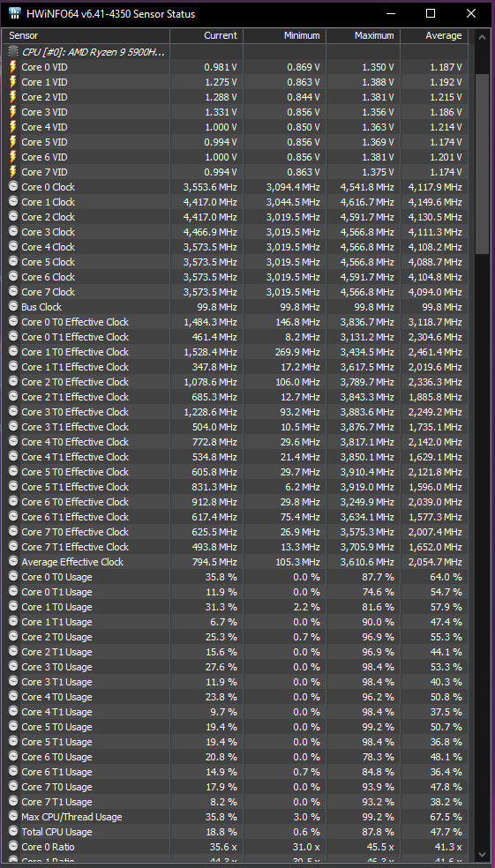Click the Maximum column header
495x868 pixels.
[363, 35]
